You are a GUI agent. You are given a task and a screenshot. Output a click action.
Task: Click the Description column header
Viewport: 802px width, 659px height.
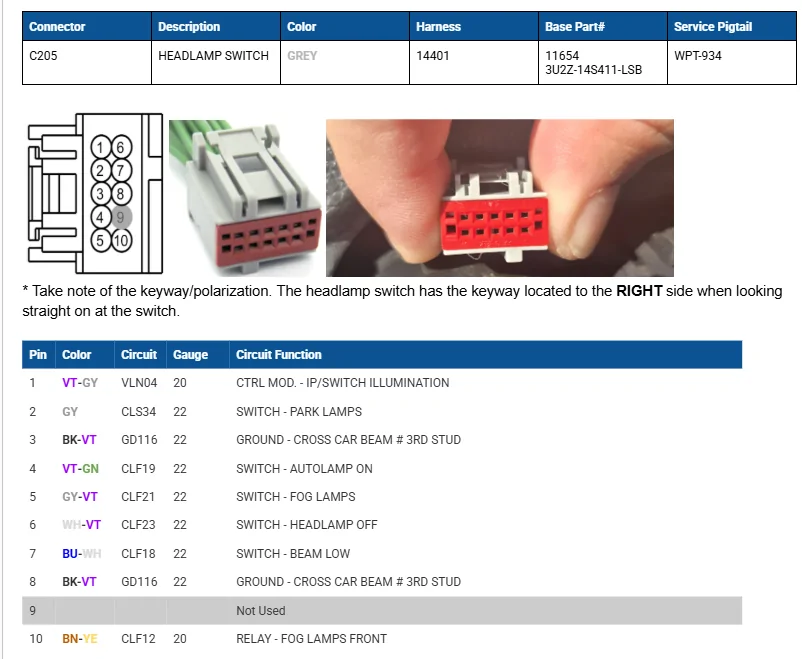(216, 27)
